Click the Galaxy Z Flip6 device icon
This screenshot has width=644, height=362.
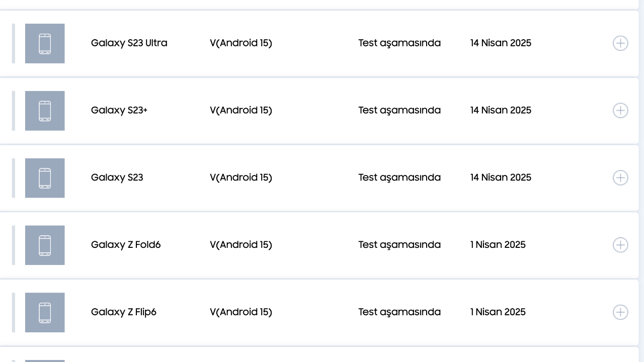(45, 312)
